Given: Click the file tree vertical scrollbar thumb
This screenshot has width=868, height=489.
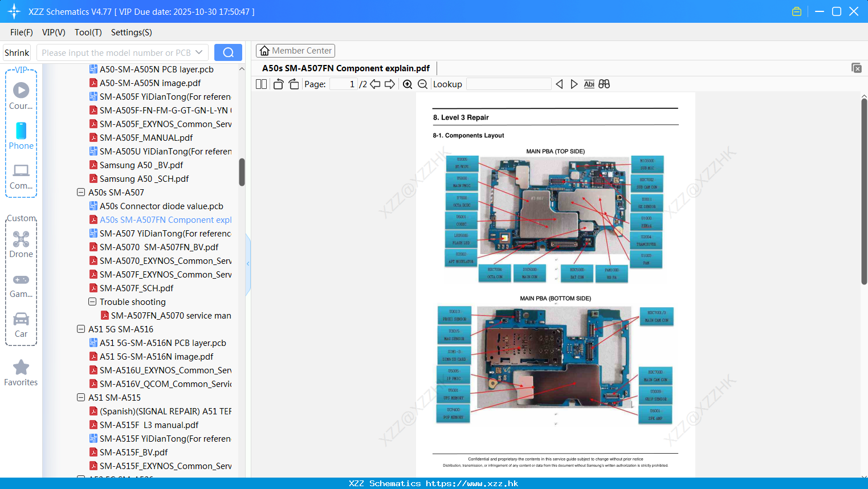Looking at the screenshot, I should (x=242, y=172).
